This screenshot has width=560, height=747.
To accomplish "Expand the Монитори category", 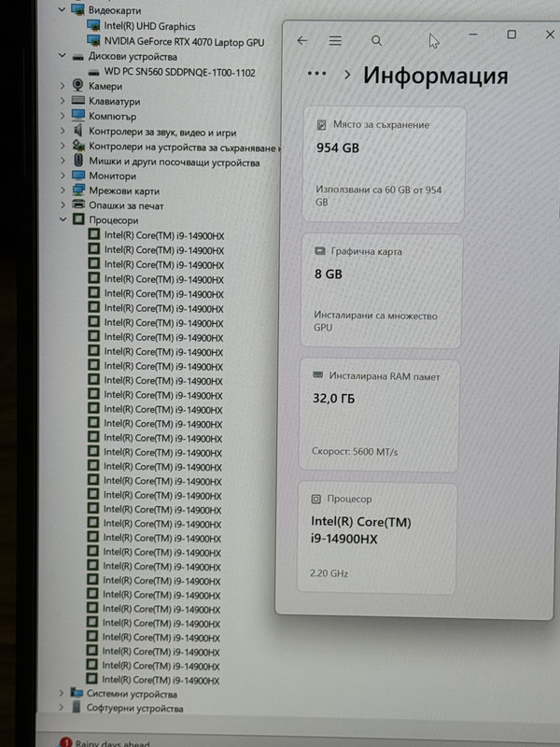I will point(63,176).
